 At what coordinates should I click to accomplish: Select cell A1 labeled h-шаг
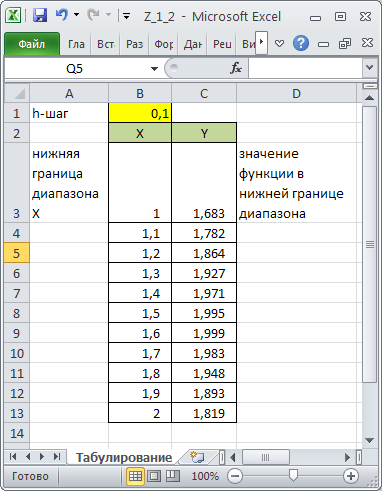(x=69, y=113)
